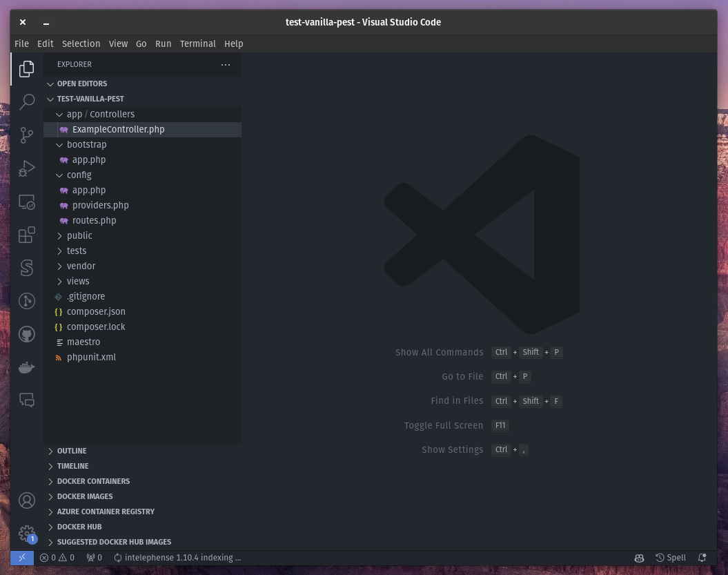Open the Extensions view icon
Image resolution: width=728 pixels, height=575 pixels.
[x=26, y=235]
